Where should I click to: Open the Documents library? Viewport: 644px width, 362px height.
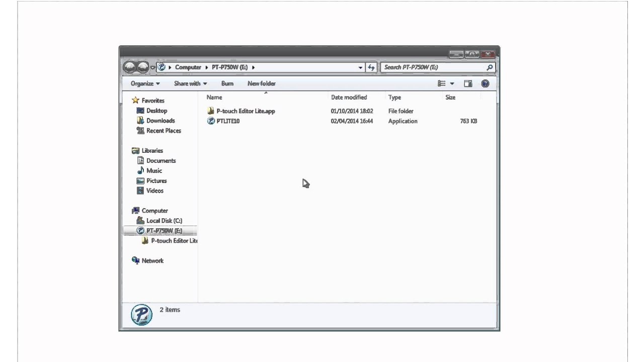coord(161,161)
